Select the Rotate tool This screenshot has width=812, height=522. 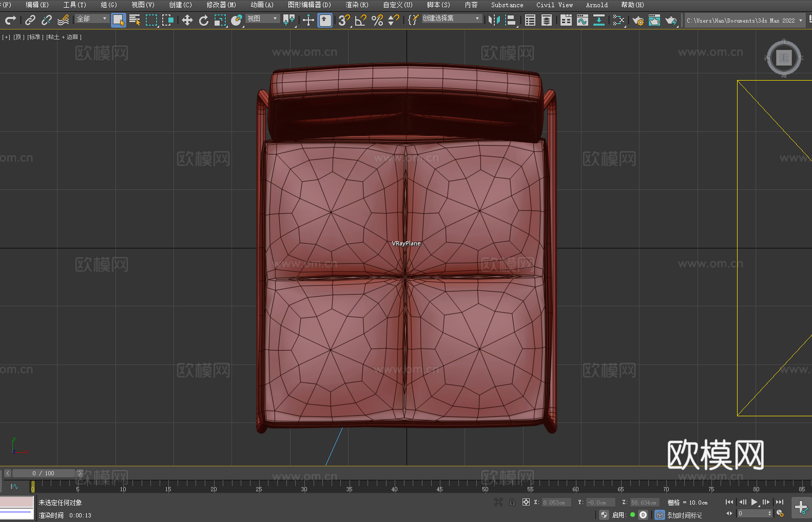204,20
